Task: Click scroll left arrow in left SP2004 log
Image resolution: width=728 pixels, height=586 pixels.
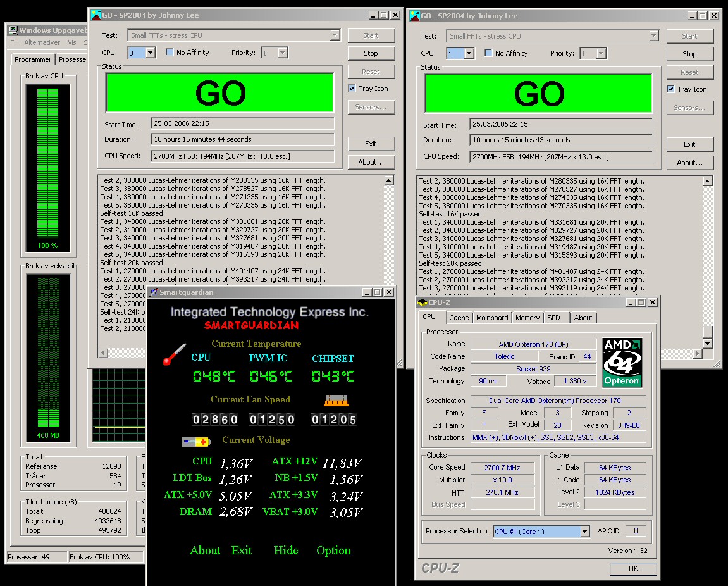Action: tap(103, 352)
